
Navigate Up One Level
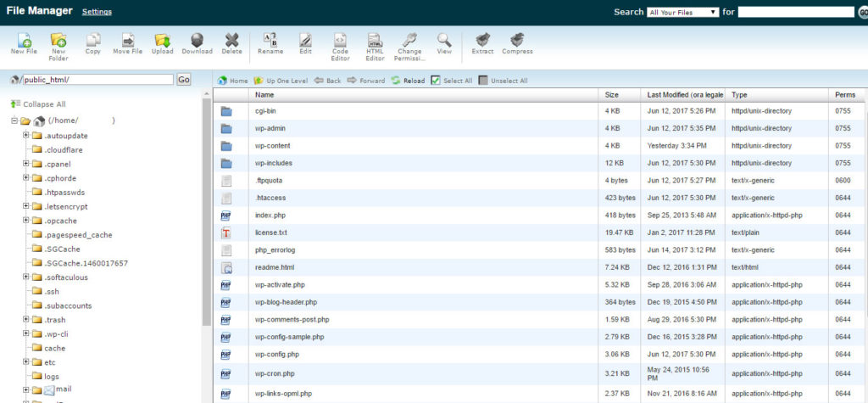point(281,81)
